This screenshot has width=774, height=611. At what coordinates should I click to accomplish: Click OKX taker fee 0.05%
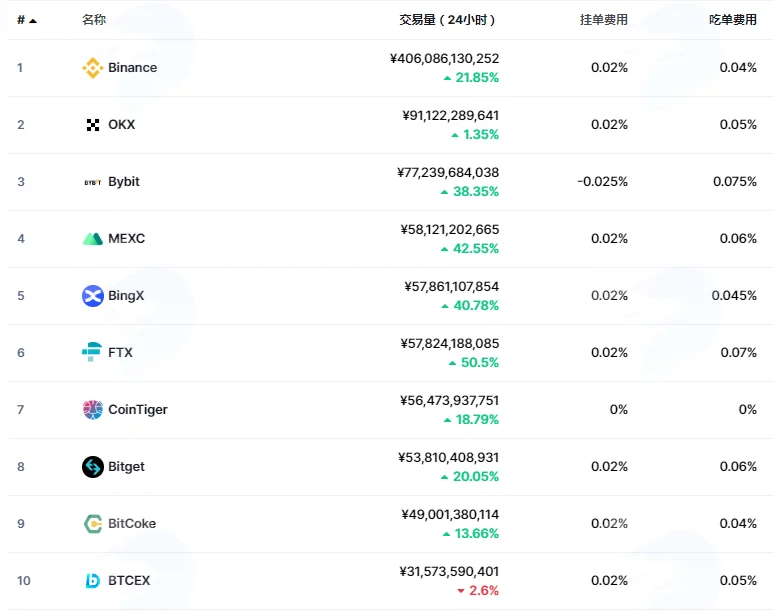[x=738, y=124]
